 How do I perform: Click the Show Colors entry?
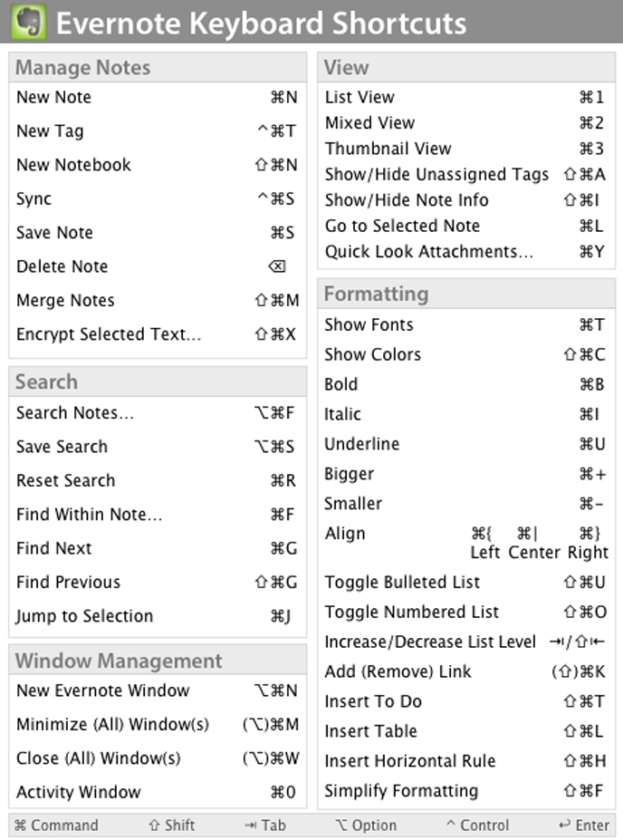[372, 354]
